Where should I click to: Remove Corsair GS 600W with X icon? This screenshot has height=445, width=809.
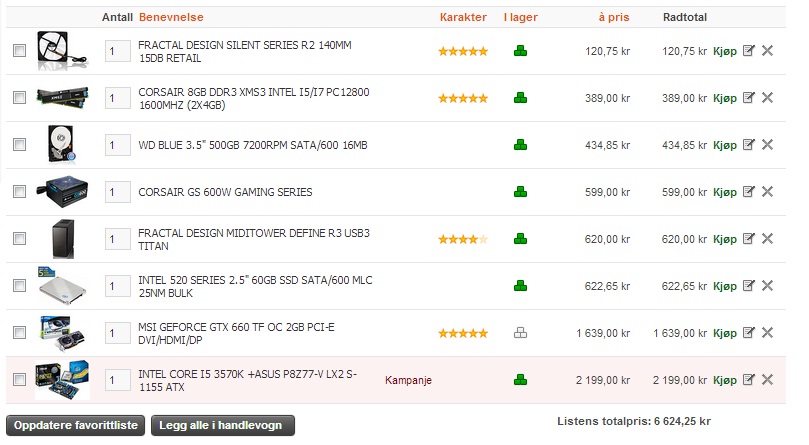click(767, 192)
